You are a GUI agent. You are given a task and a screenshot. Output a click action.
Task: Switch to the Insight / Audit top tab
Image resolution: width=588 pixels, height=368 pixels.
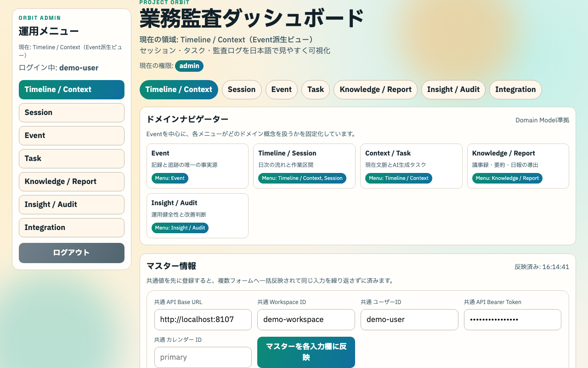[x=453, y=90]
